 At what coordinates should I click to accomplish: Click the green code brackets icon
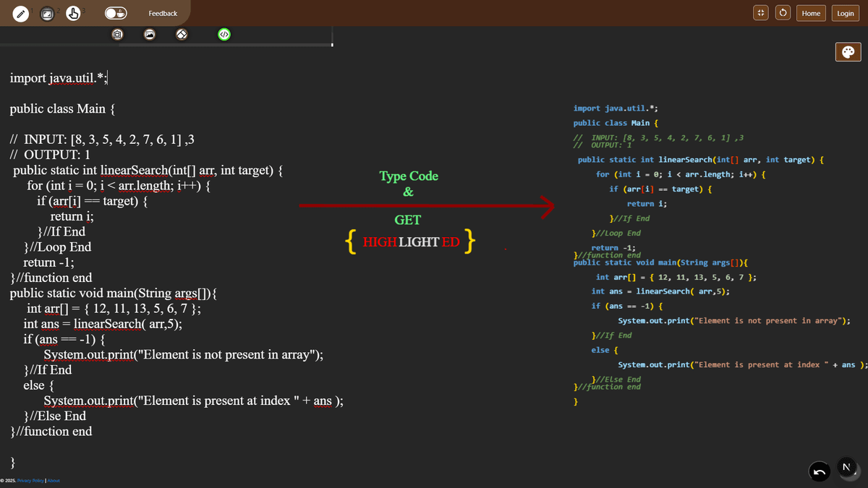(x=224, y=34)
